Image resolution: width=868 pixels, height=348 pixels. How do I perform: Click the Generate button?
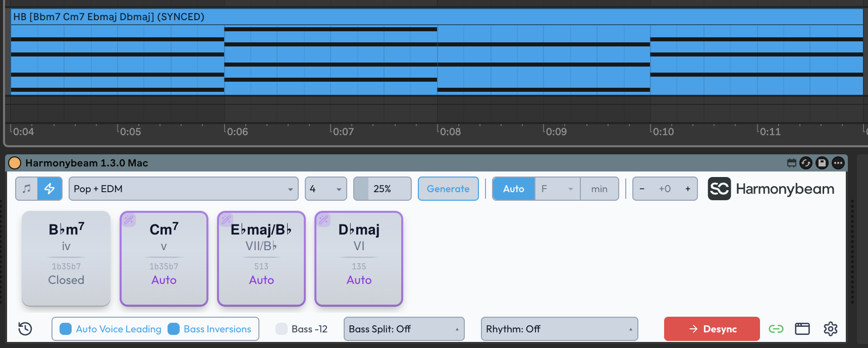pyautogui.click(x=448, y=189)
